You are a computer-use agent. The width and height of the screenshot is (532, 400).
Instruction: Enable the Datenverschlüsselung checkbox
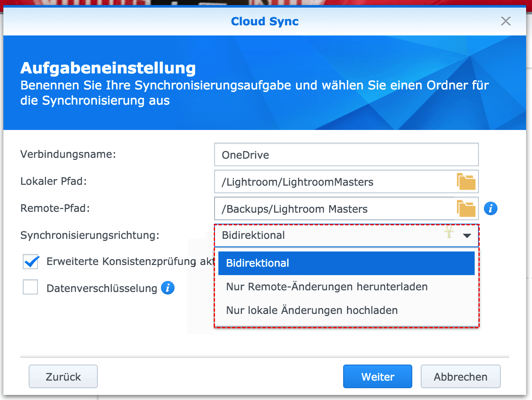pos(31,288)
